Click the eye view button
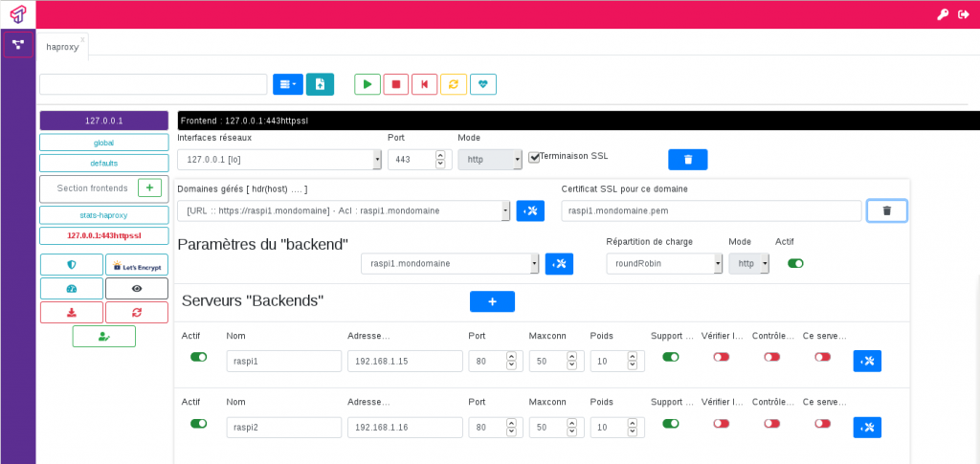This screenshot has height=464, width=980. [137, 289]
